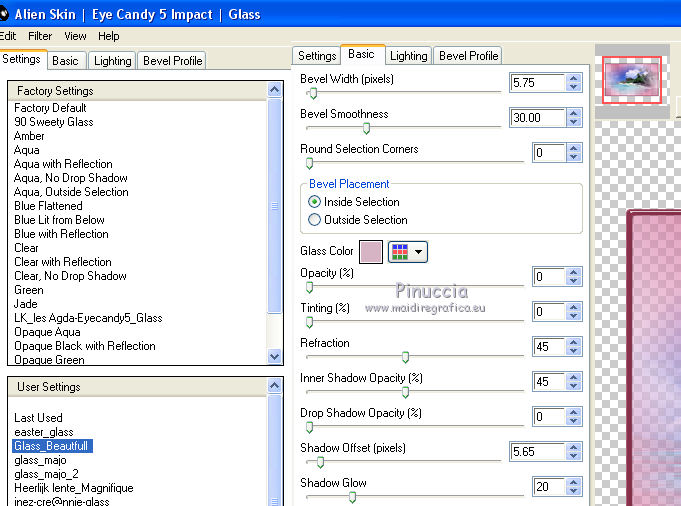This screenshot has width=681, height=506.
Task: Click the Bevel Smoothness slider handle
Action: click(367, 128)
